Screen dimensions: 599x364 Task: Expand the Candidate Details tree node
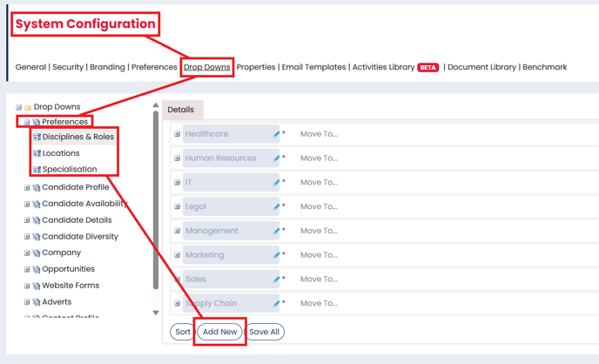pyautogui.click(x=27, y=220)
